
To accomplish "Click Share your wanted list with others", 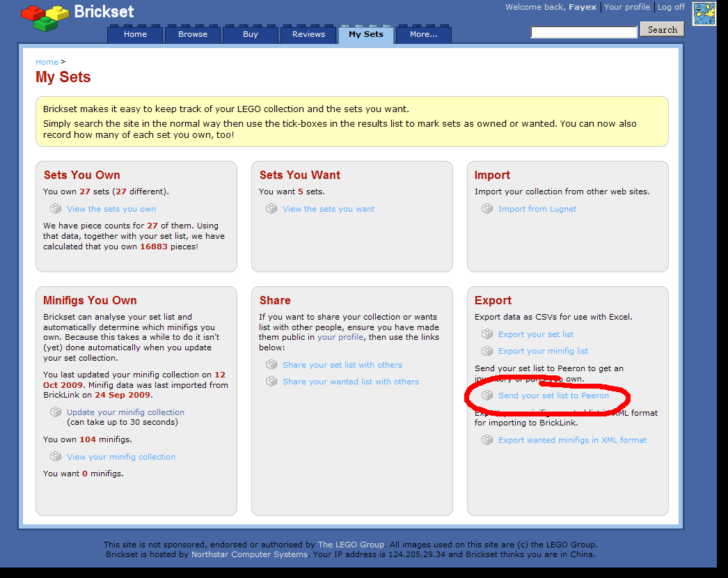I will pos(351,382).
